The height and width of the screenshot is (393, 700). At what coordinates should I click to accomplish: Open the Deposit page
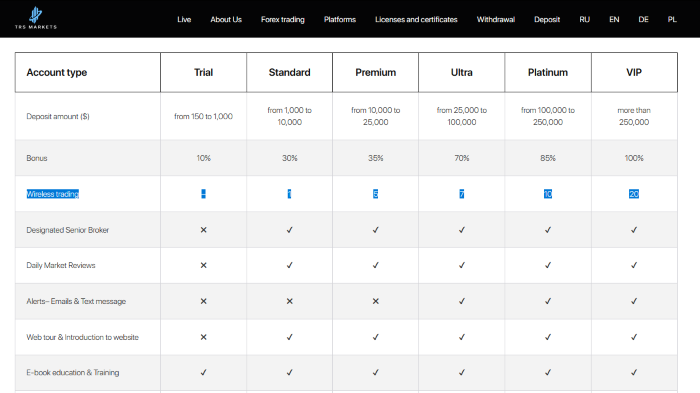coord(547,20)
